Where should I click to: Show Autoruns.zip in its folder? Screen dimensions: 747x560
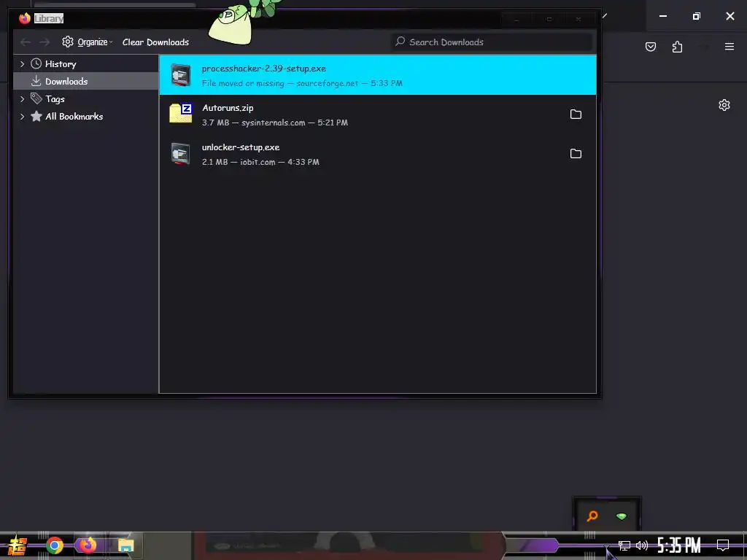576,114
